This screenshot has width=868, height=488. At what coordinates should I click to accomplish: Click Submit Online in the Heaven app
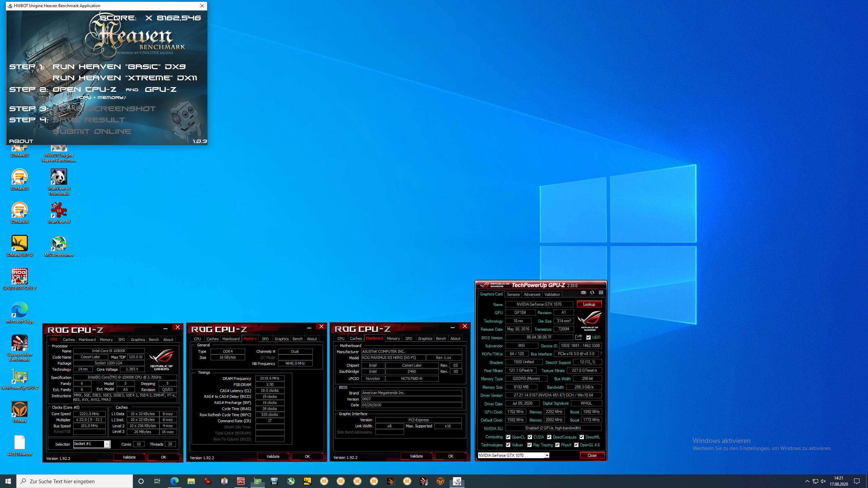coord(92,131)
